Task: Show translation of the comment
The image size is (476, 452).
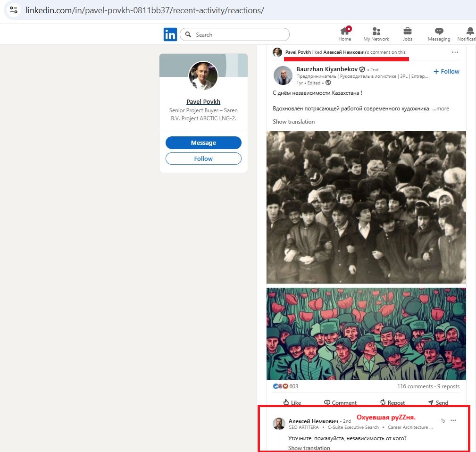Action: 309,448
